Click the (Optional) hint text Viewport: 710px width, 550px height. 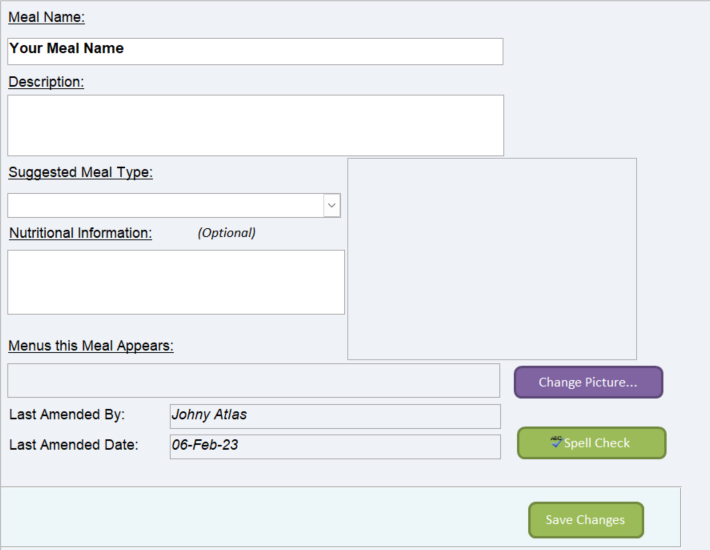point(226,233)
